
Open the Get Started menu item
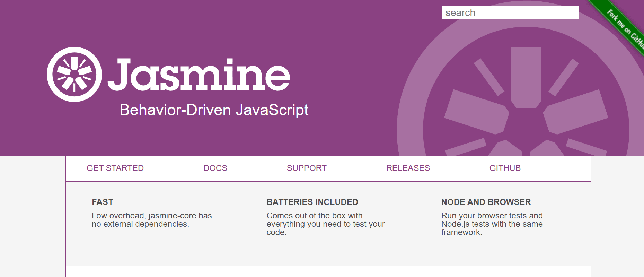pyautogui.click(x=115, y=168)
